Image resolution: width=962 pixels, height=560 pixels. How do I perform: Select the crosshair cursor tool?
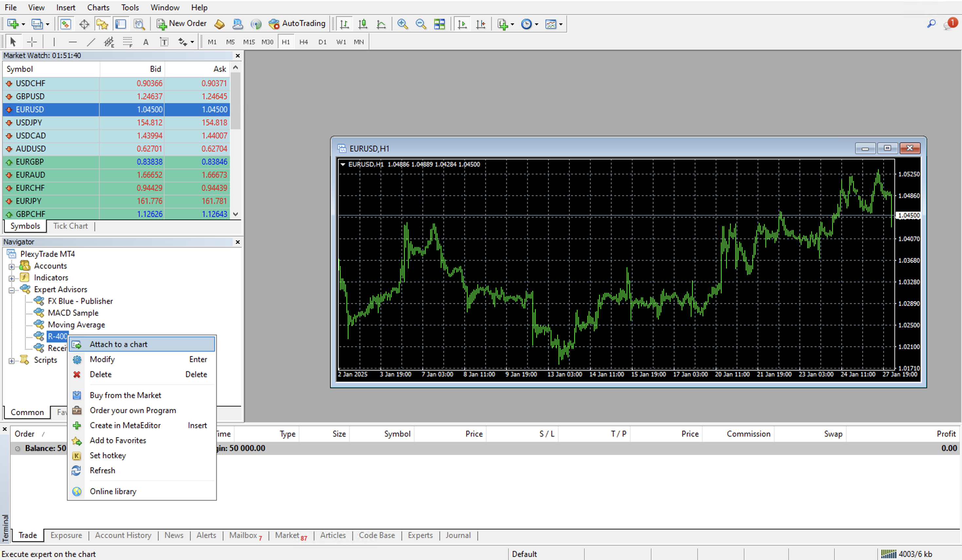click(31, 41)
